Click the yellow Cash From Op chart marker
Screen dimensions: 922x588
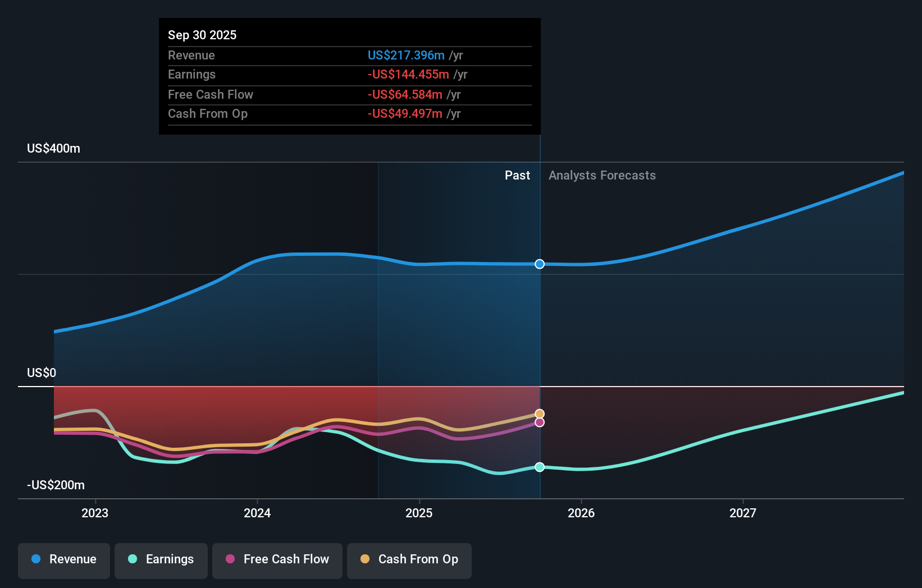[539, 414]
